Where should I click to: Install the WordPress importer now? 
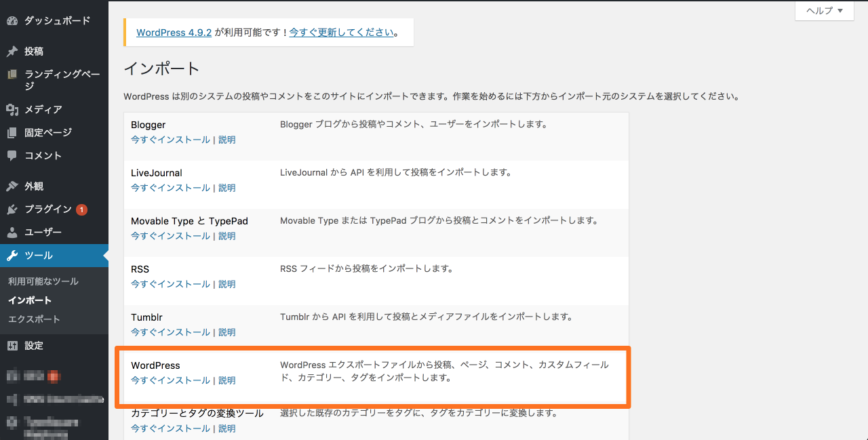170,380
